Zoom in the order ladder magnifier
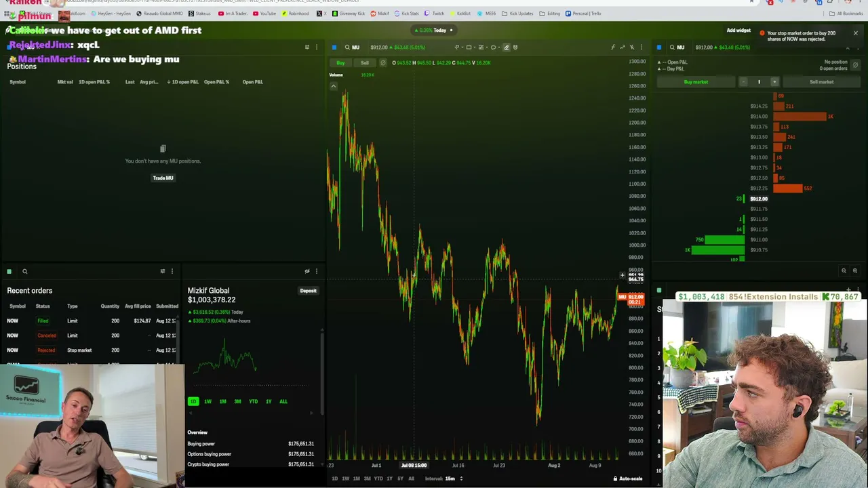Image resolution: width=868 pixels, height=488 pixels. pyautogui.click(x=854, y=271)
